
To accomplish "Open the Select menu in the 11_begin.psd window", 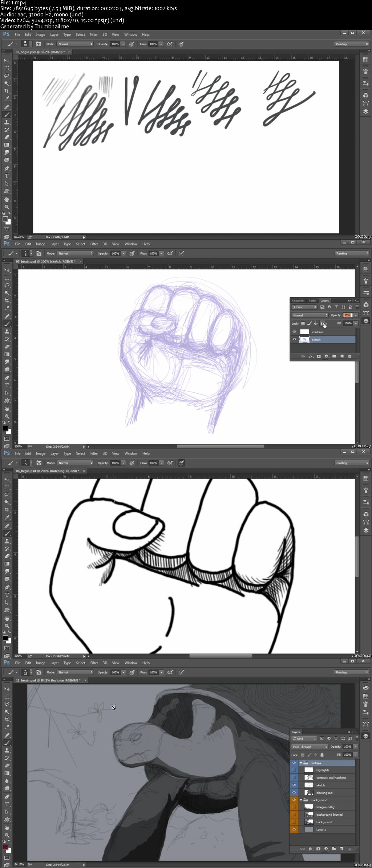I will [x=81, y=663].
